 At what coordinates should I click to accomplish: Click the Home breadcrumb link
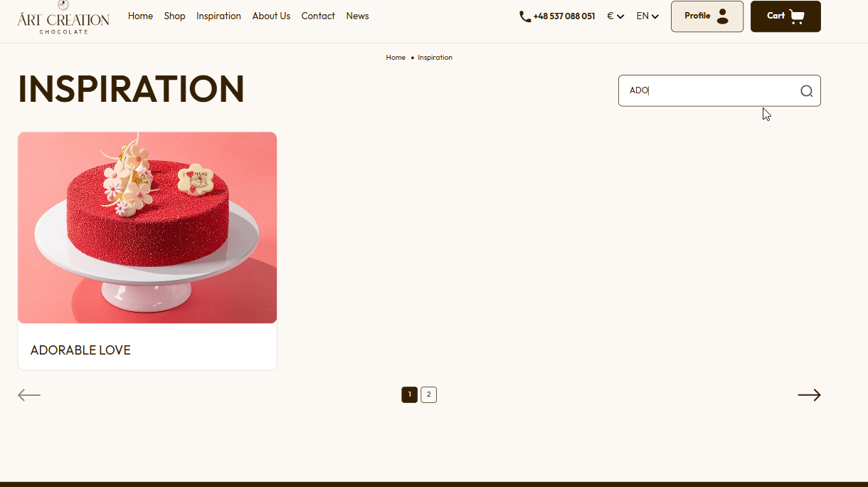[x=396, y=58]
